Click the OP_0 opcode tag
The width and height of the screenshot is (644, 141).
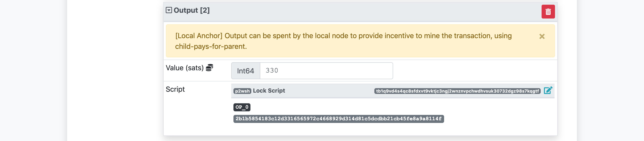[242, 107]
